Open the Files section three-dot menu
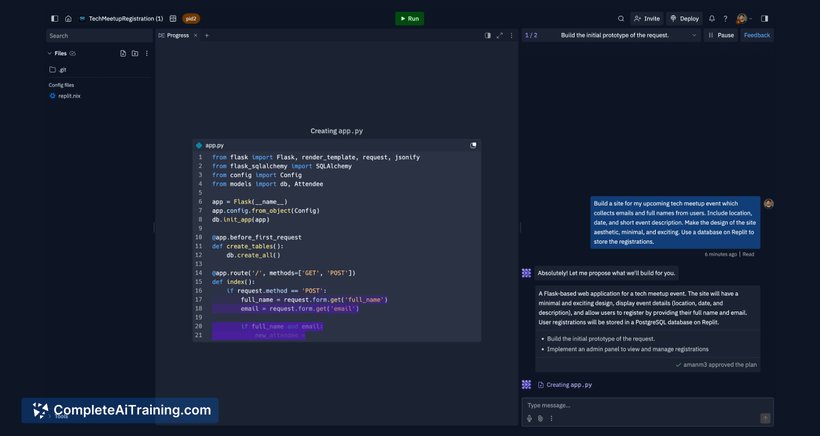The height and width of the screenshot is (436, 820). (x=146, y=53)
